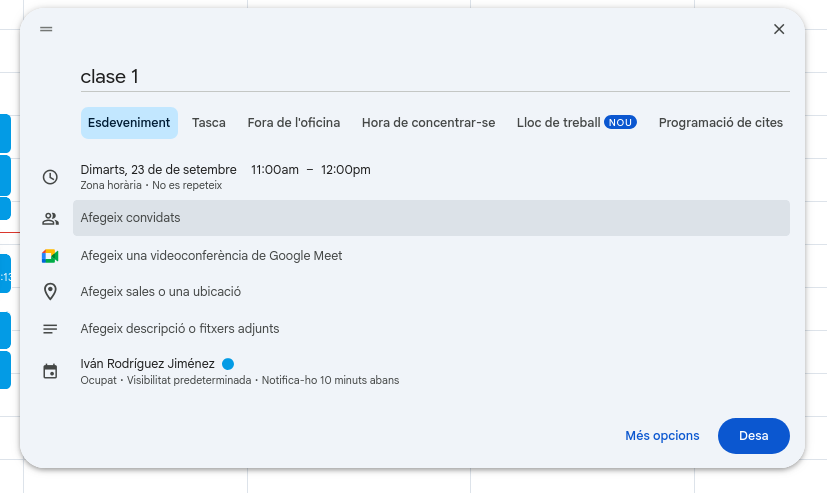Click the location pin icon

tap(50, 292)
